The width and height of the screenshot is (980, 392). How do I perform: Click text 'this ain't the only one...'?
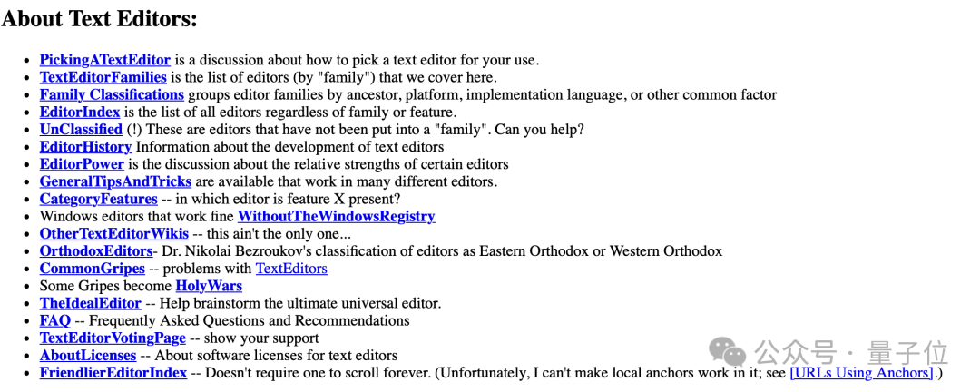(279, 234)
